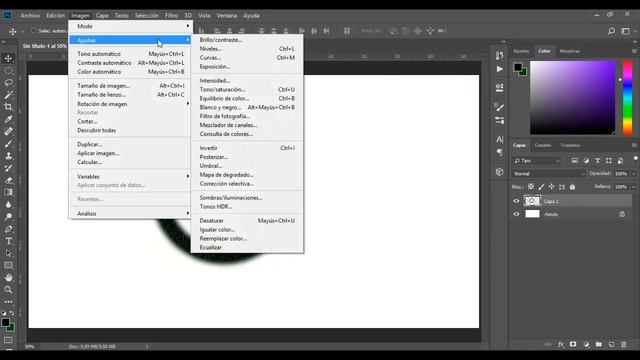This screenshot has width=640, height=360.
Task: Toggle type layer filter
Action: 597,161
